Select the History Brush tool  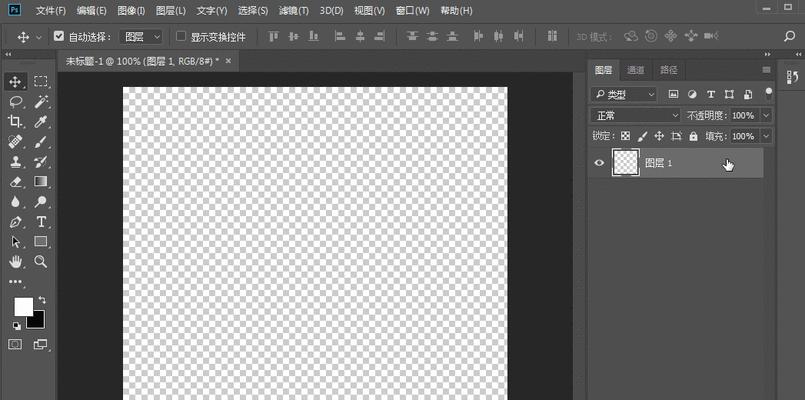coord(41,162)
